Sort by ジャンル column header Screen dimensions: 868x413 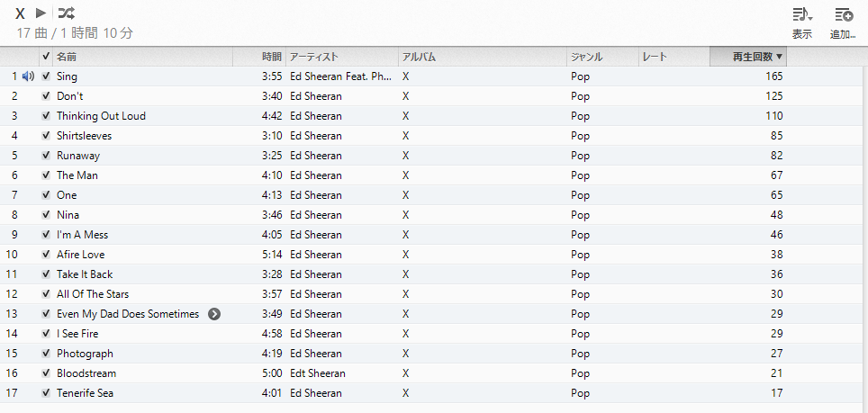(x=603, y=57)
